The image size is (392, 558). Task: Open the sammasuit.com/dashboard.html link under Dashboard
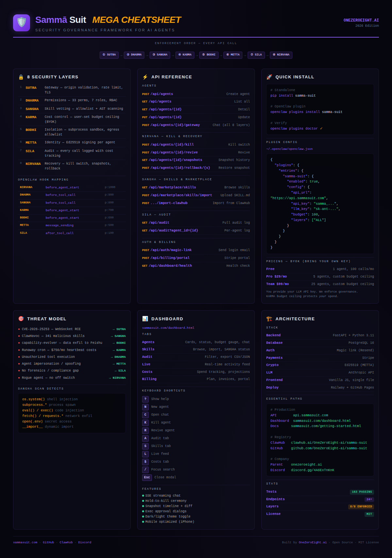168,328
